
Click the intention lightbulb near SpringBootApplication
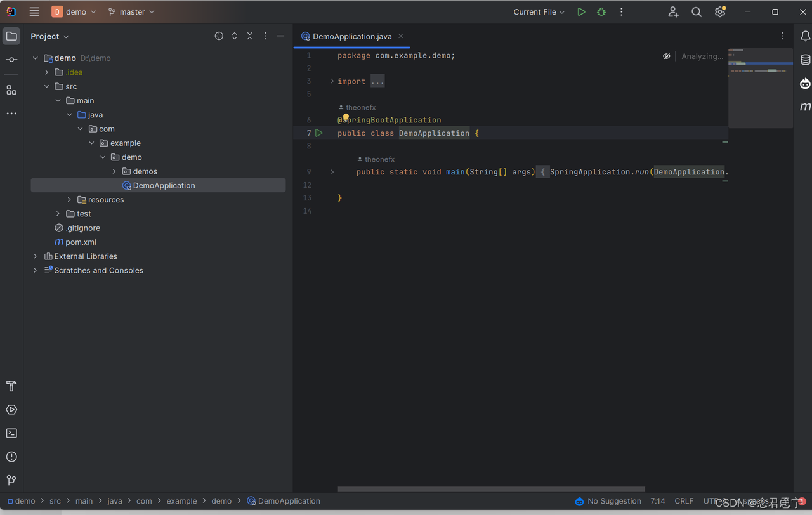346,117
